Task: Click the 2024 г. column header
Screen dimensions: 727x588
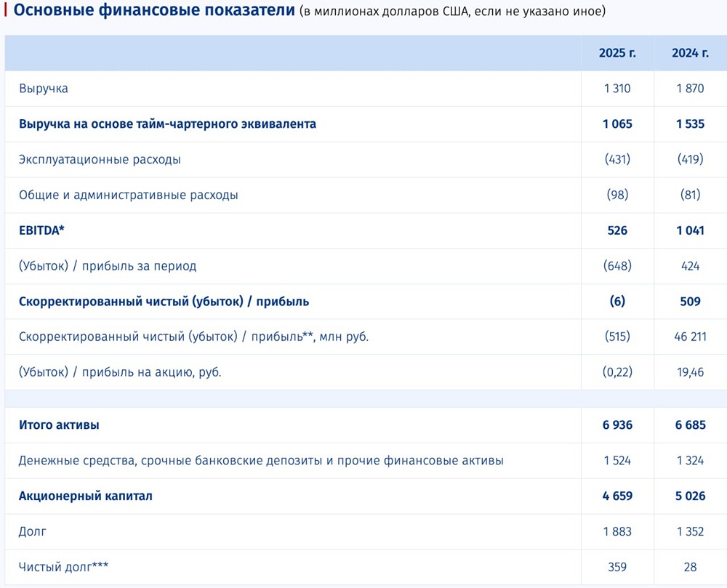Action: 688,52
